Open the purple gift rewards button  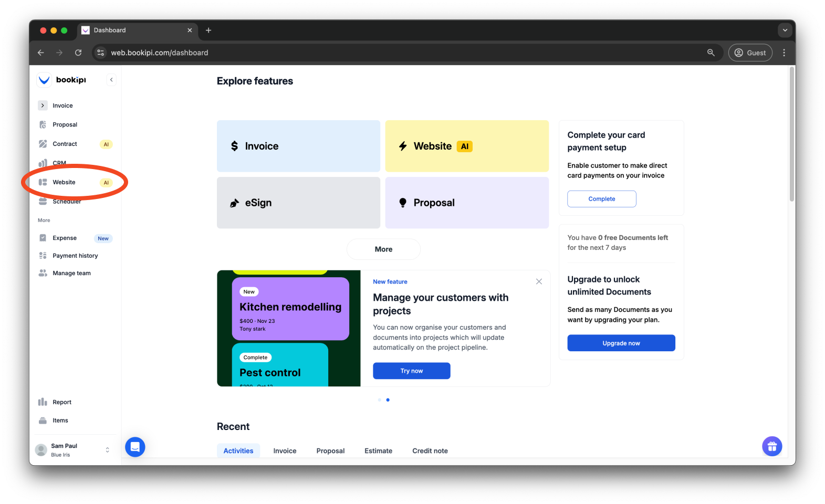click(772, 446)
